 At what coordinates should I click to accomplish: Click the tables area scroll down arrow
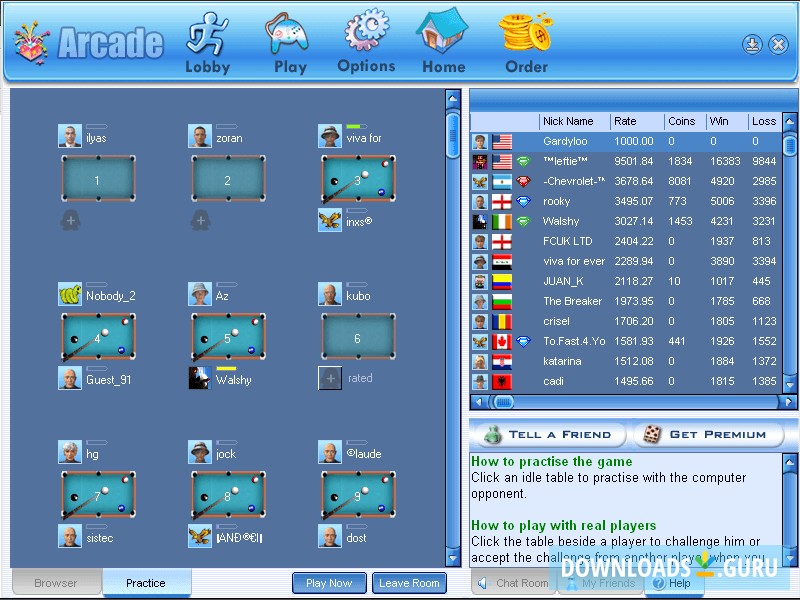453,557
